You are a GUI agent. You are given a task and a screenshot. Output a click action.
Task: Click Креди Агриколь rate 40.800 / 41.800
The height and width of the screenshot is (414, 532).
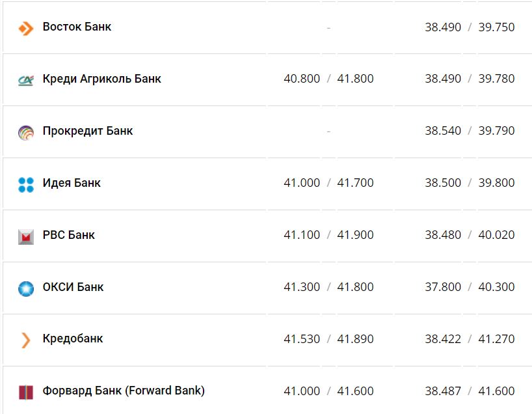point(328,79)
